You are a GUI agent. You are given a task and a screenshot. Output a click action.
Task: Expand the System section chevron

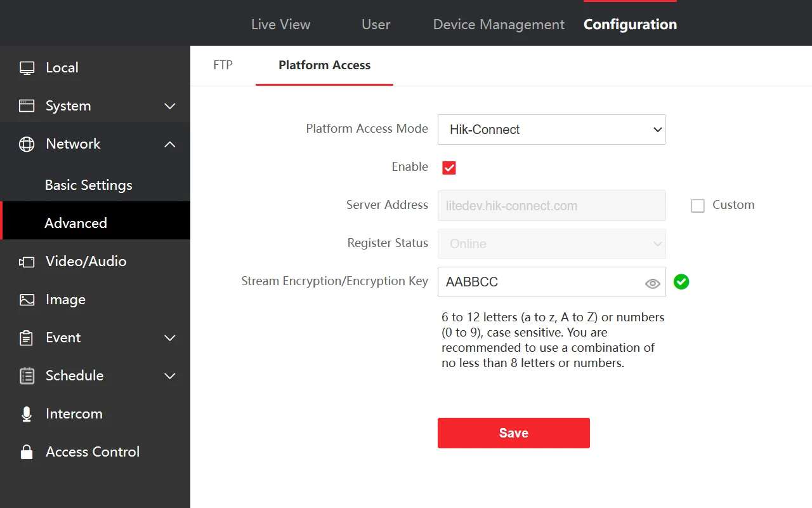click(x=170, y=106)
